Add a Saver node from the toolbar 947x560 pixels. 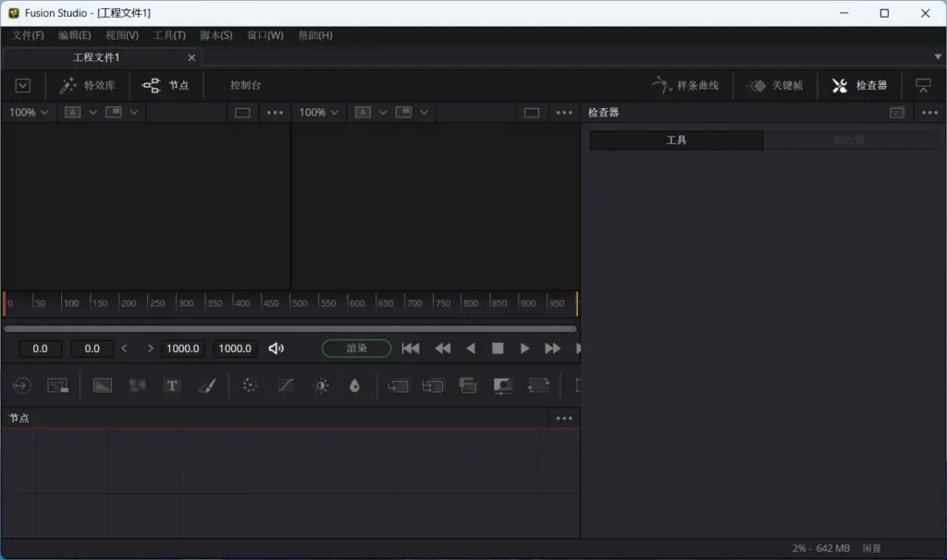58,385
